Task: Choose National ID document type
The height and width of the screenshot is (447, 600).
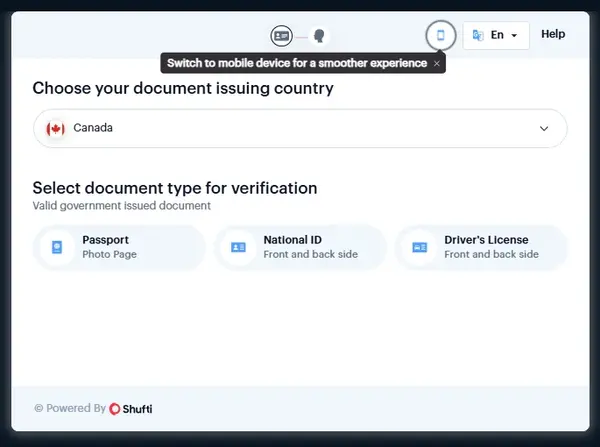Action: tap(301, 247)
